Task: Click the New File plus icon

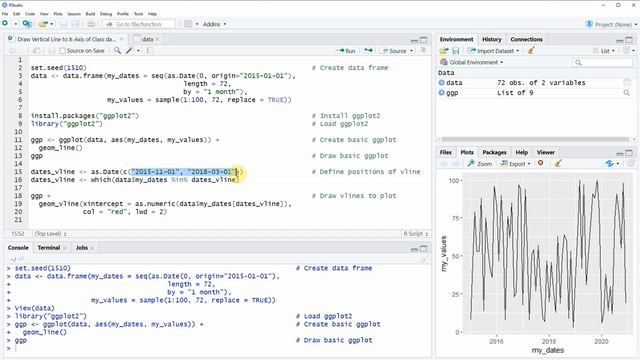Action: click(5, 24)
